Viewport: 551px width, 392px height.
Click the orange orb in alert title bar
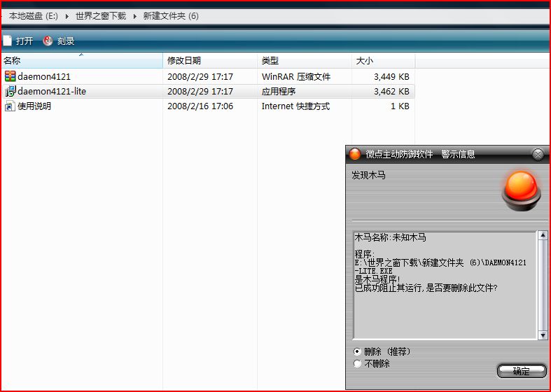(354, 154)
